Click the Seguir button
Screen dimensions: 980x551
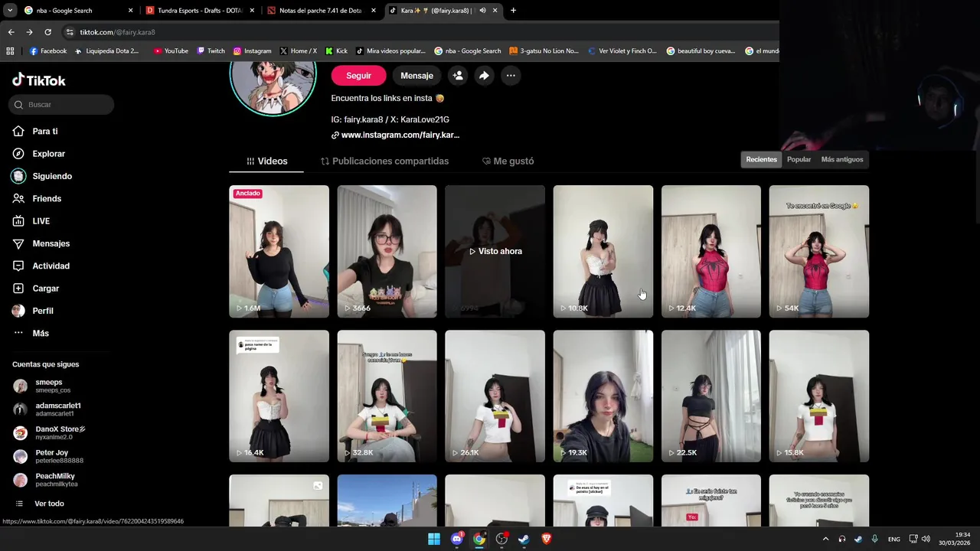[358, 76]
